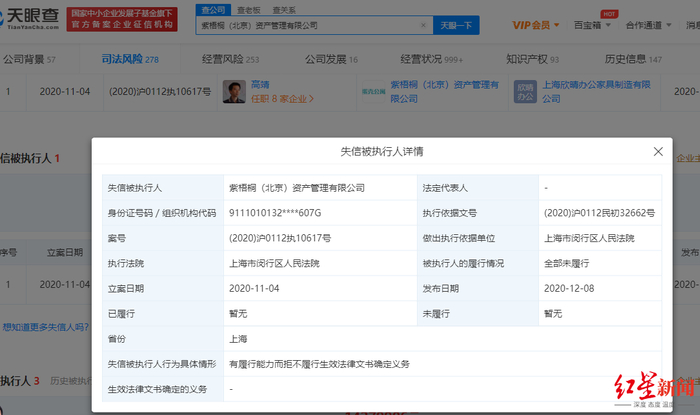The width and height of the screenshot is (700, 415).
Task: Expand the VIP会员 dropdown menu
Action: [x=536, y=25]
